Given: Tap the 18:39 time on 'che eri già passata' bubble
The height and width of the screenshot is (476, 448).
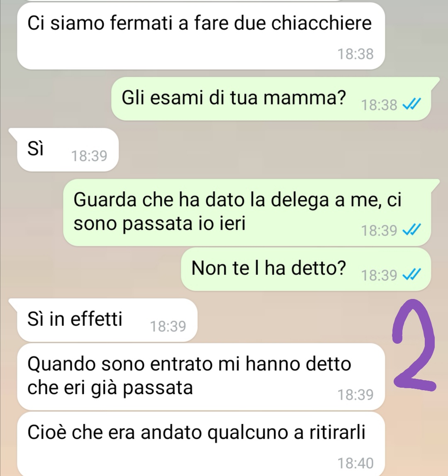Looking at the screenshot, I should 355,395.
